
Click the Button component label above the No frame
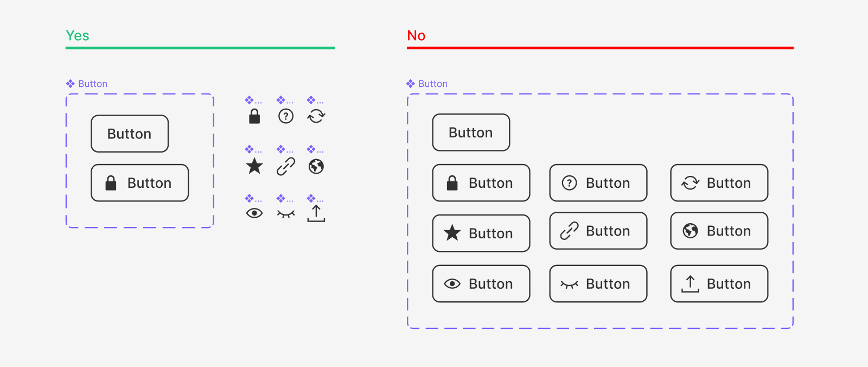(432, 83)
